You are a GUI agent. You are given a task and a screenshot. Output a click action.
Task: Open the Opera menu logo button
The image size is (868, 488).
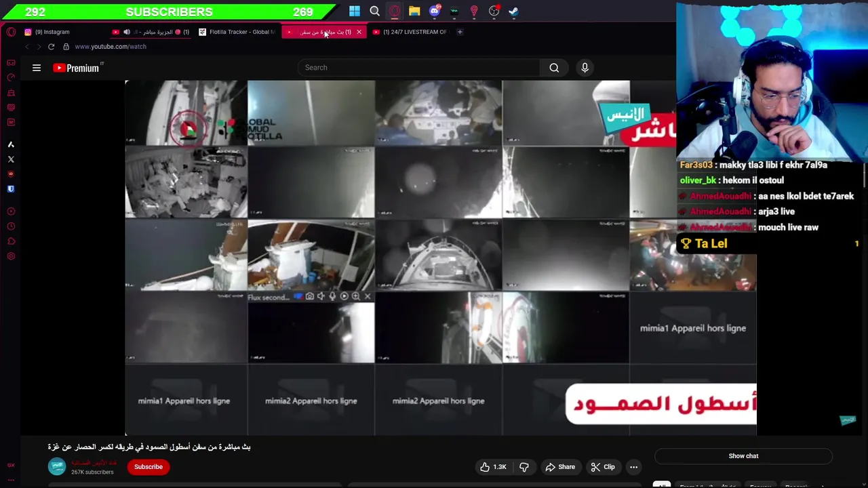pos(11,32)
